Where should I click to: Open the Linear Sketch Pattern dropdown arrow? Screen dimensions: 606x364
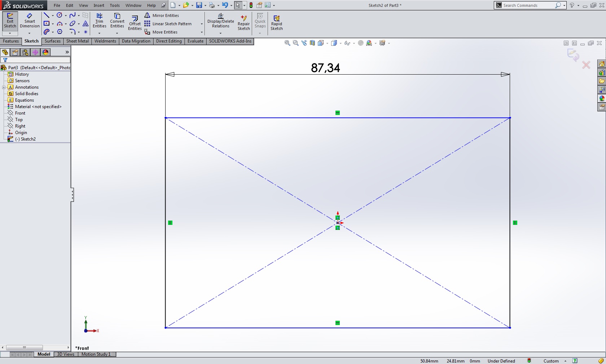tap(202, 24)
